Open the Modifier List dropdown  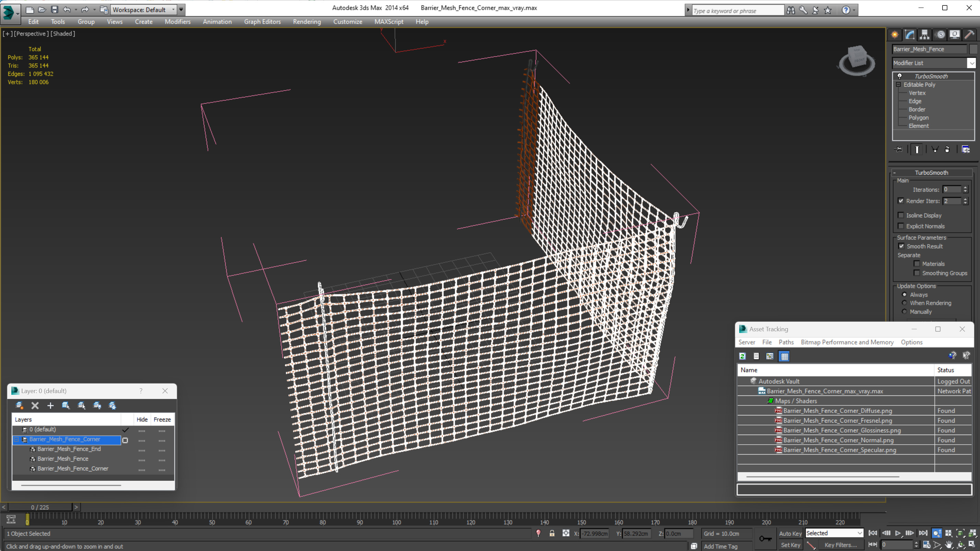(934, 63)
